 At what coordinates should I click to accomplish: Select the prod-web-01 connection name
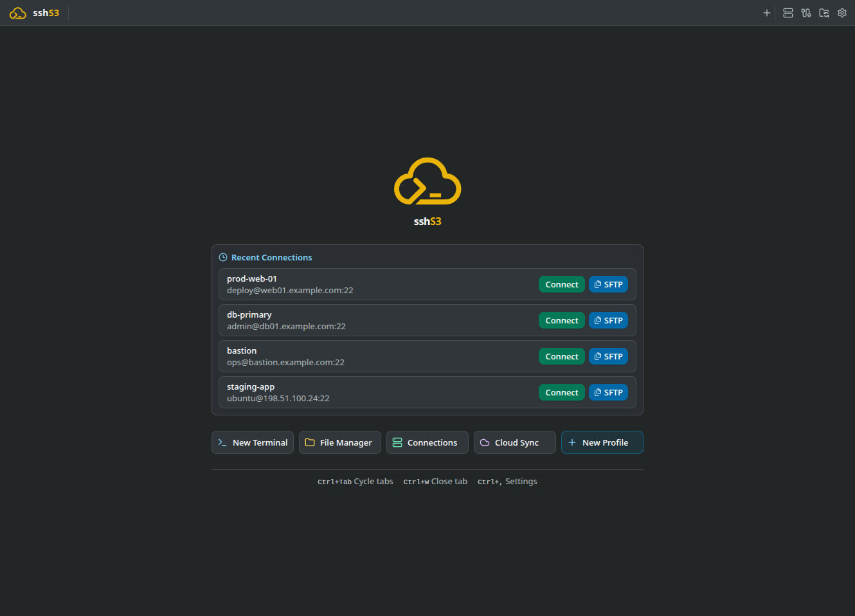tap(252, 278)
